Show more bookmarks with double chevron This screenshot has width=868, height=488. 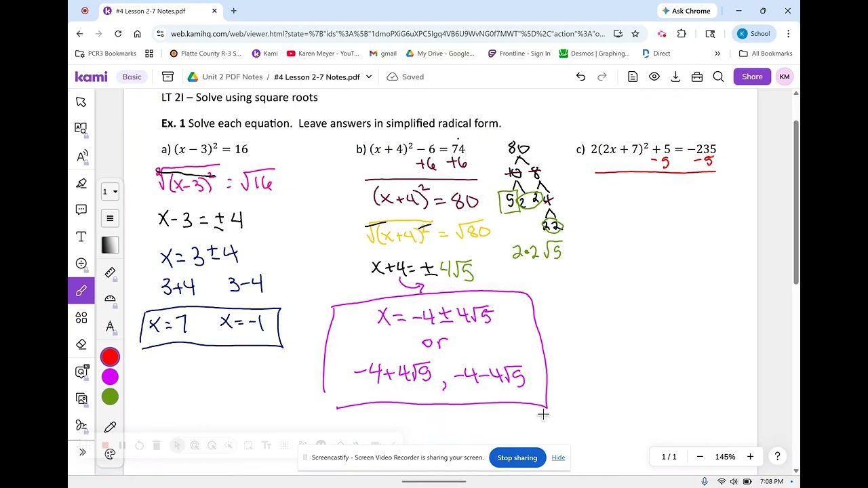(717, 54)
